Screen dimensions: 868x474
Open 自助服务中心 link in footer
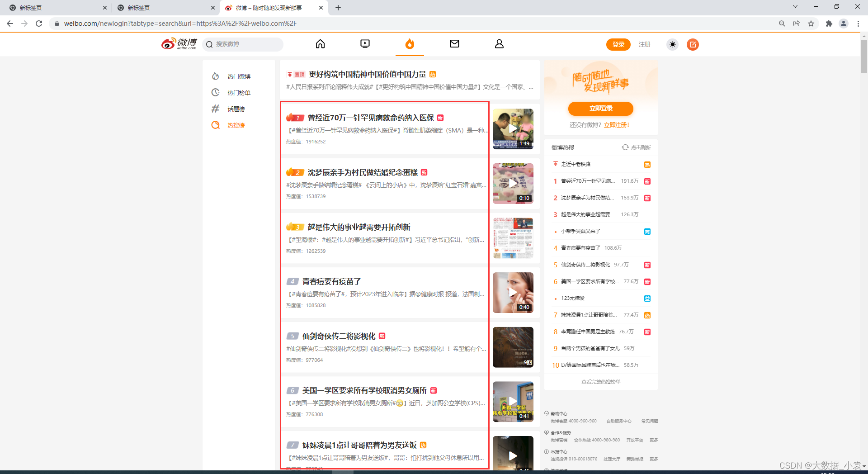coord(619,421)
